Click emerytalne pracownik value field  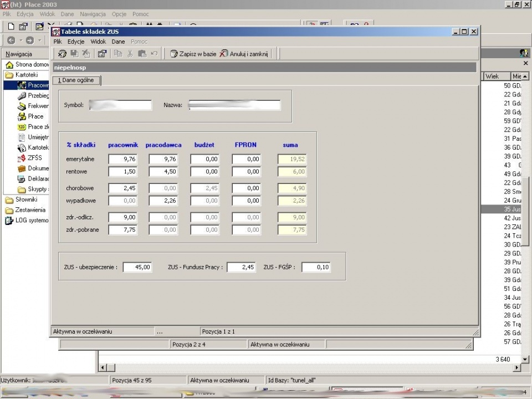[123, 159]
